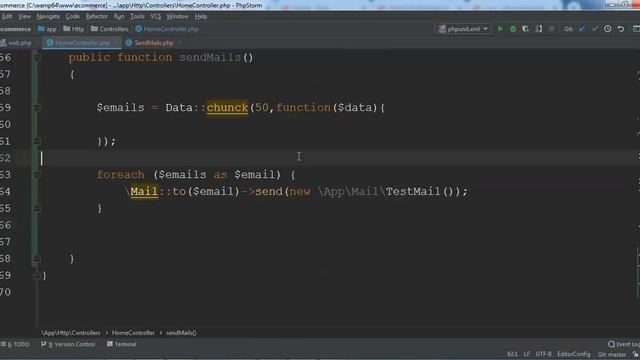This screenshot has height=360, width=640.
Task: Click HomeController.php in the navigation bar
Action: 167,29
